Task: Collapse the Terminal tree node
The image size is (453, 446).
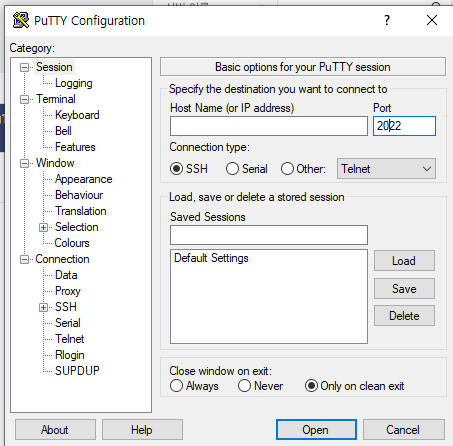Action: click(24, 100)
